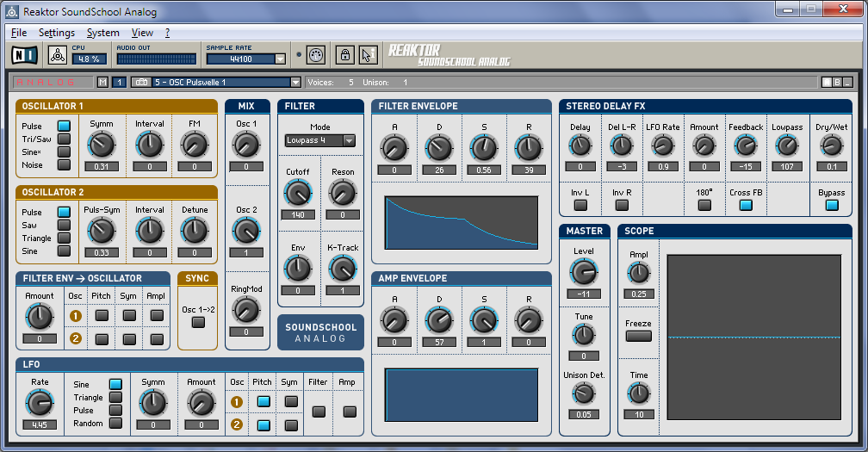
Task: Click the snapshot camera icon
Action: pyautogui.click(x=141, y=83)
